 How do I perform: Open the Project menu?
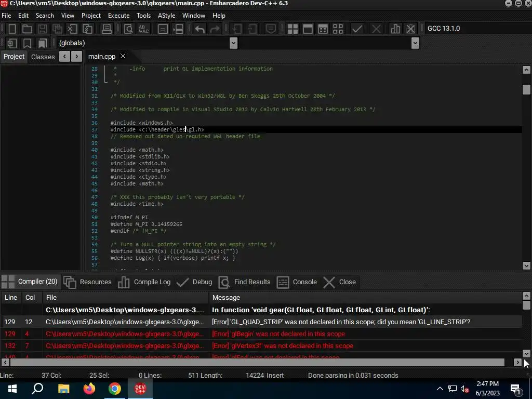91,16
